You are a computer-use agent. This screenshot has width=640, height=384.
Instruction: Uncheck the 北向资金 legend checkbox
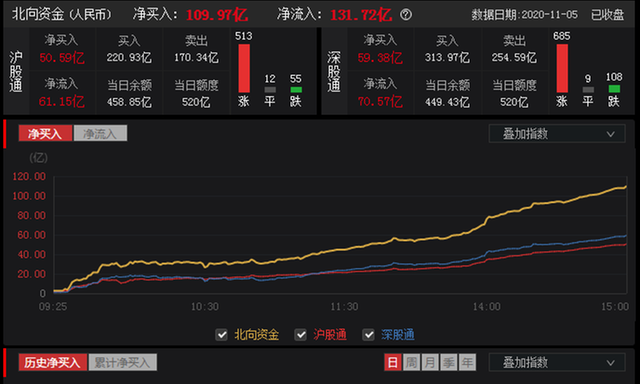(222, 335)
